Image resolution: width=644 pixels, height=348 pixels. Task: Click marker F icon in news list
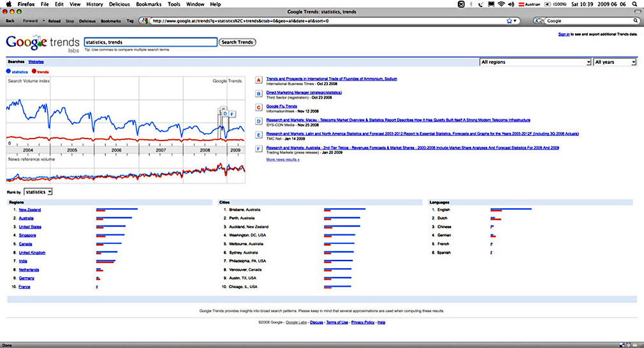[x=259, y=149]
